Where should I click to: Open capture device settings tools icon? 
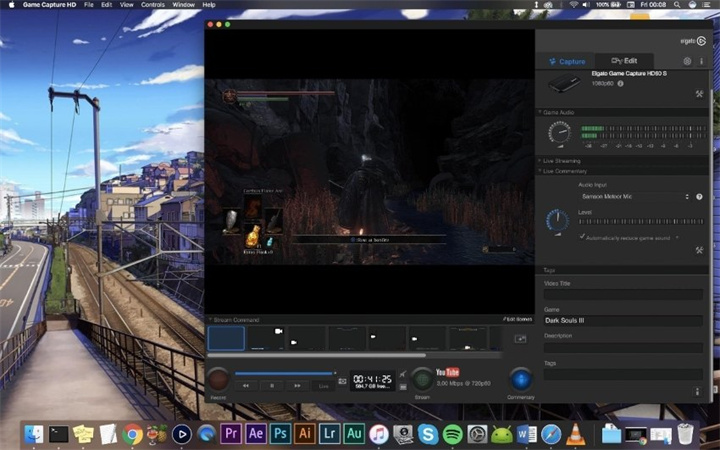tap(699, 94)
